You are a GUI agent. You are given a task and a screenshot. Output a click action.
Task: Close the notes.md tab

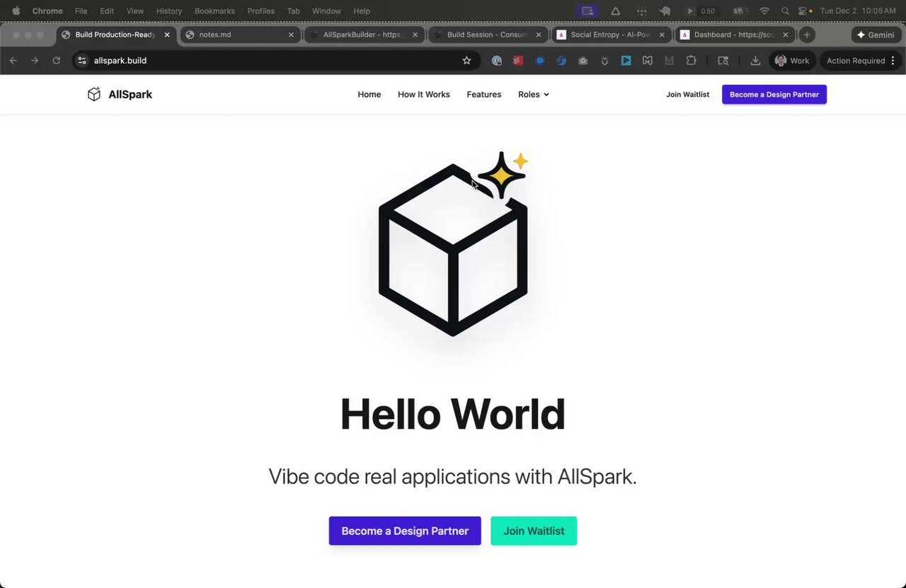tap(291, 35)
